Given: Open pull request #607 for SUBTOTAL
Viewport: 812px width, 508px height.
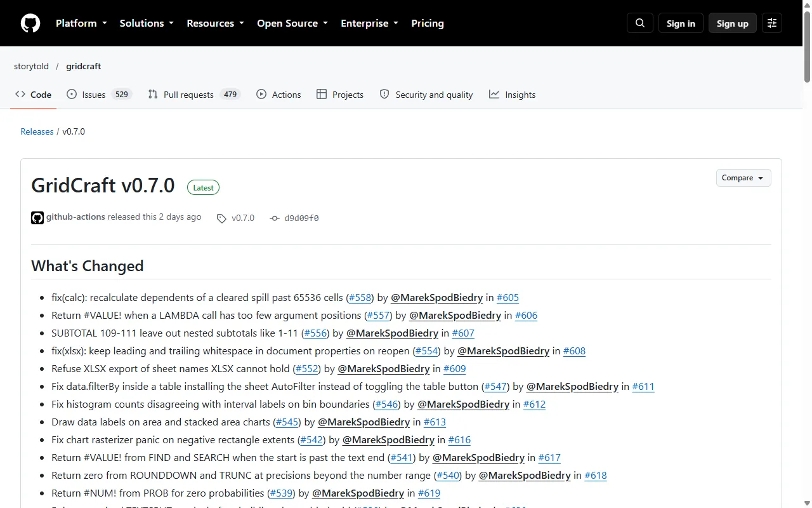Looking at the screenshot, I should point(463,333).
